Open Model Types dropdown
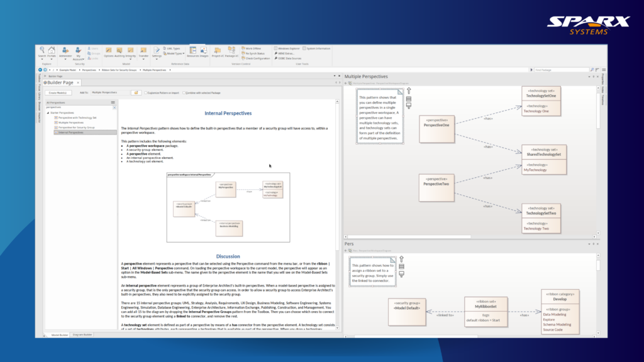 (x=174, y=53)
